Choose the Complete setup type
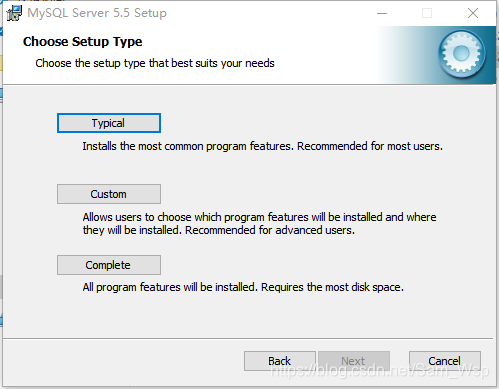This screenshot has height=389, width=499. coord(109,265)
